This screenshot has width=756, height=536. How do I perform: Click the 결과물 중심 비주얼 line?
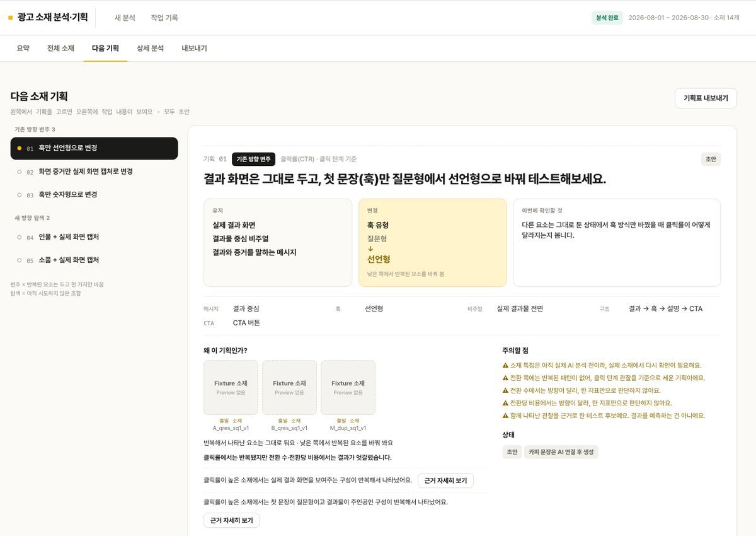[241, 239]
